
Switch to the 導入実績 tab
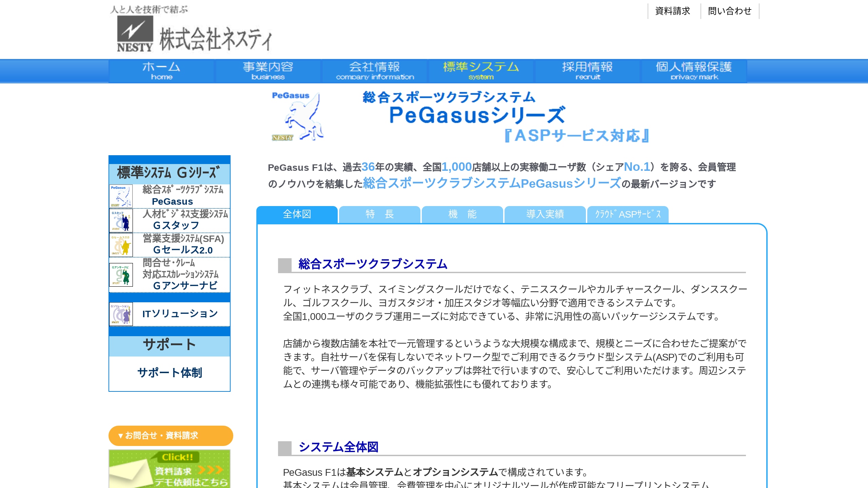(x=545, y=214)
